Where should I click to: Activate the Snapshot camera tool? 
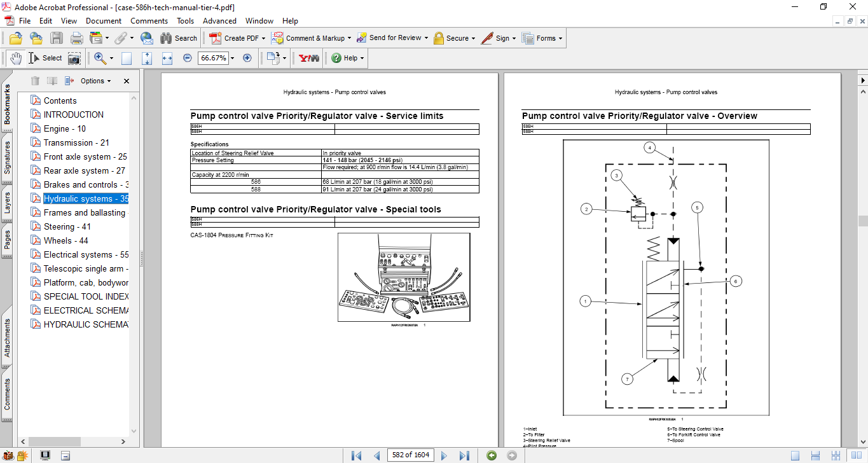[x=74, y=58]
